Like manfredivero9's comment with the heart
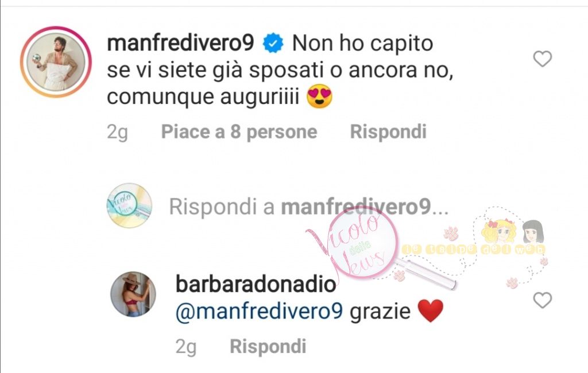This screenshot has height=373, width=588. (542, 59)
